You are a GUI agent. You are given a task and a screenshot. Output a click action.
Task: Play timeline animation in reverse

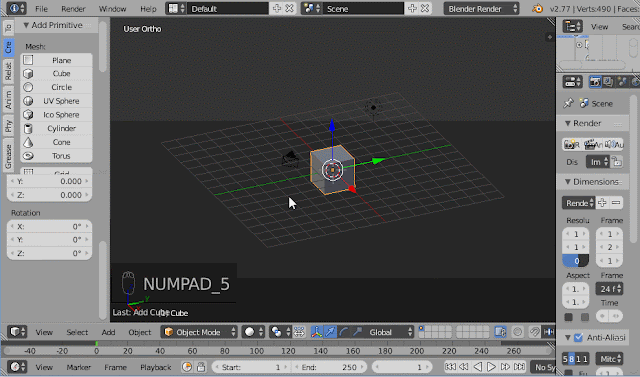click(x=478, y=367)
